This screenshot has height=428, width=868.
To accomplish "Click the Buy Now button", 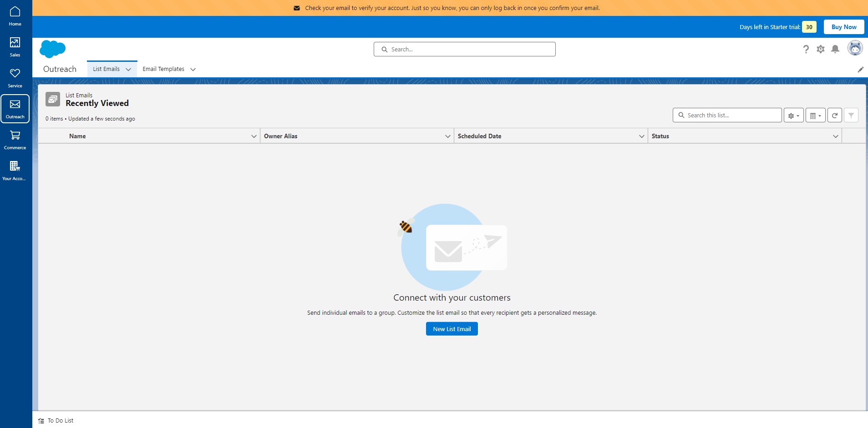I will [844, 27].
